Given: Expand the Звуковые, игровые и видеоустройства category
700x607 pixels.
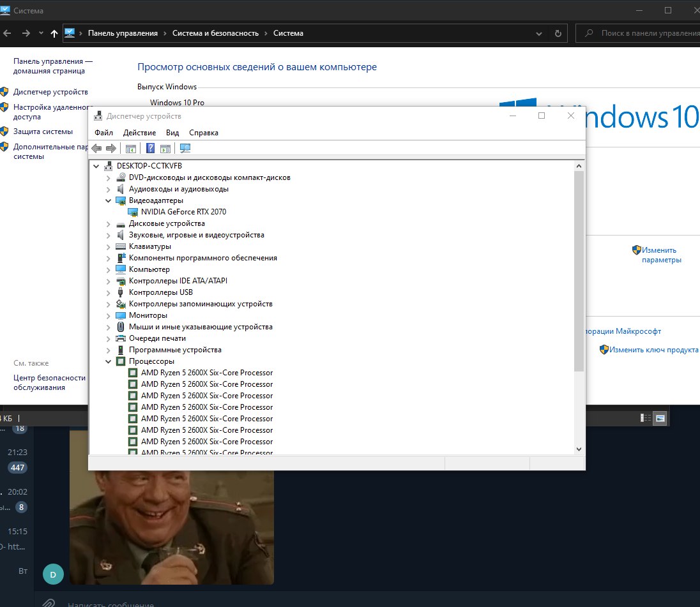Looking at the screenshot, I should (x=108, y=235).
